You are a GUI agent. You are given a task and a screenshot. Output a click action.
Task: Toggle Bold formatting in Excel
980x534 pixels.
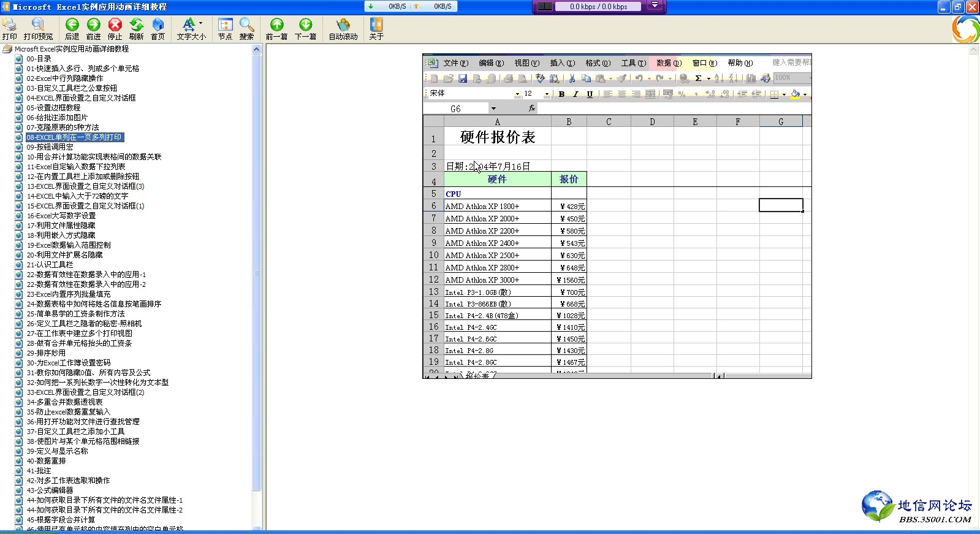[x=561, y=94]
